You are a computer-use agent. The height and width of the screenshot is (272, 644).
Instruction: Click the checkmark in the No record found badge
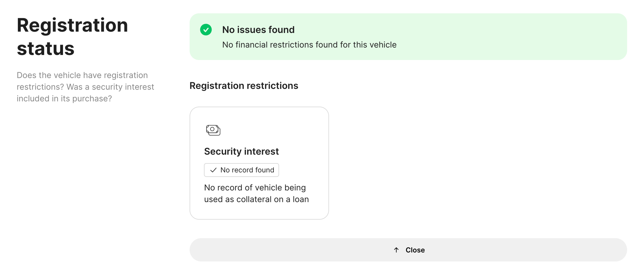(x=213, y=170)
